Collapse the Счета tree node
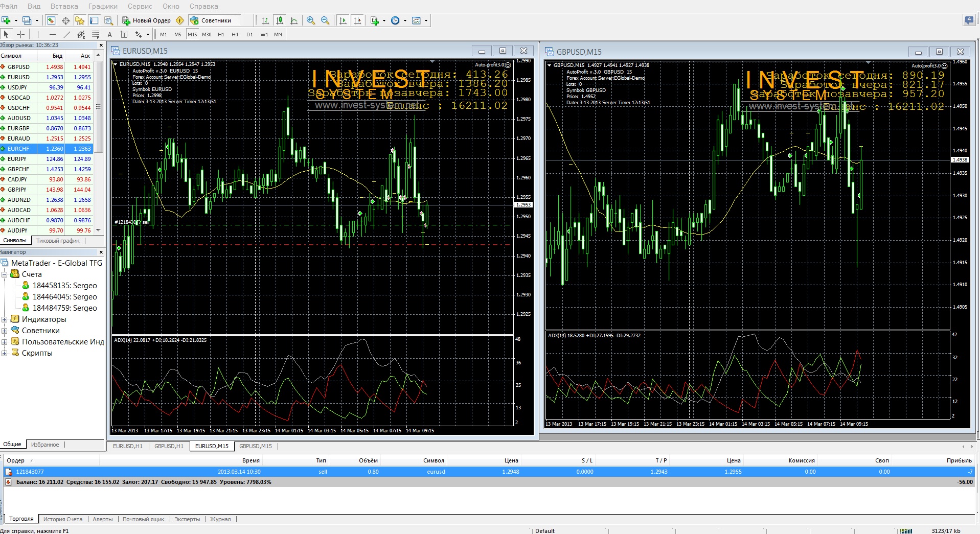The width and height of the screenshot is (980, 534). (x=4, y=274)
